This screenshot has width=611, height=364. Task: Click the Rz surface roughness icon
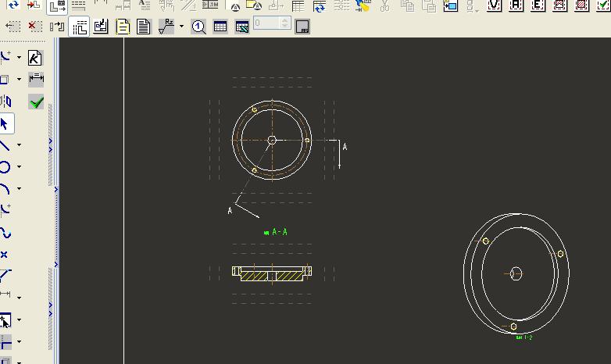(x=166, y=27)
